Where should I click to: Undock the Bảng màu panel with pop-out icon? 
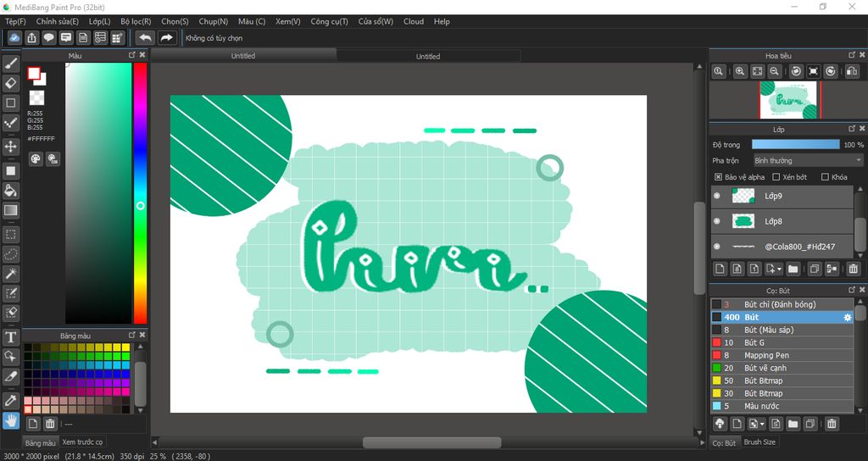point(131,335)
